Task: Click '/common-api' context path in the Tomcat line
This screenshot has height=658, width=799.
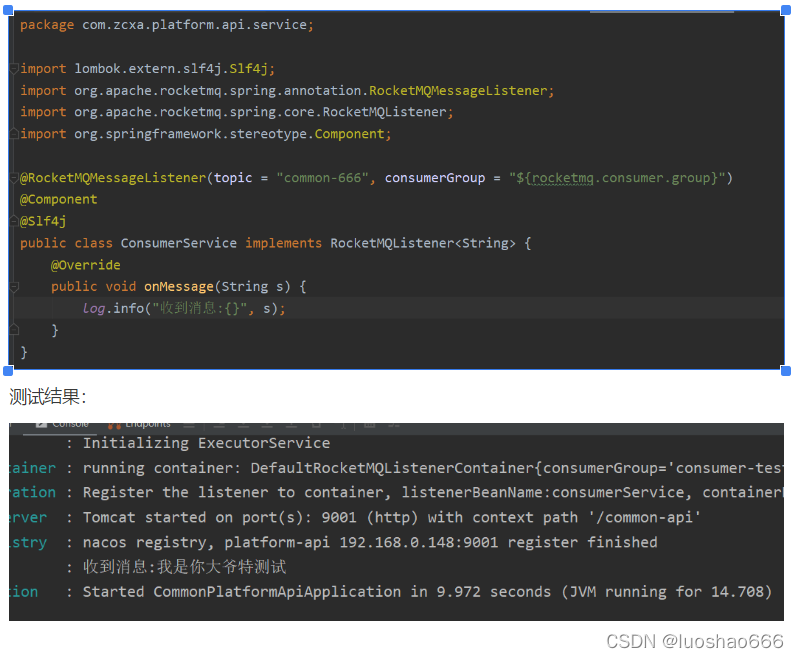Action: pos(645,518)
